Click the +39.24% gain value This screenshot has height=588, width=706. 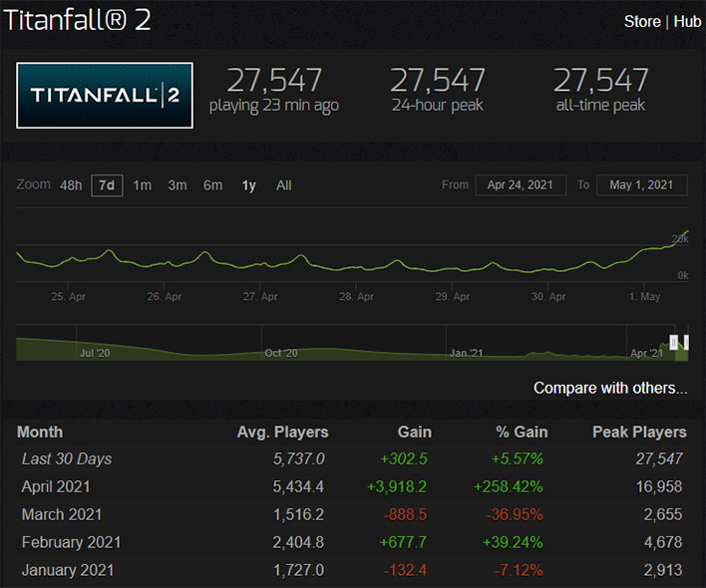tap(513, 542)
